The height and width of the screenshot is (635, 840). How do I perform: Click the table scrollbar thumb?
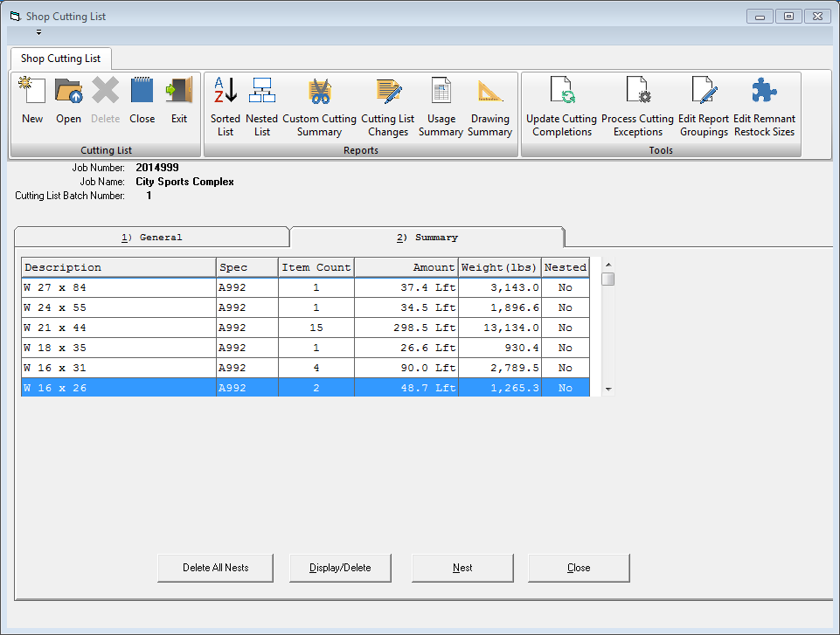pyautogui.click(x=608, y=279)
